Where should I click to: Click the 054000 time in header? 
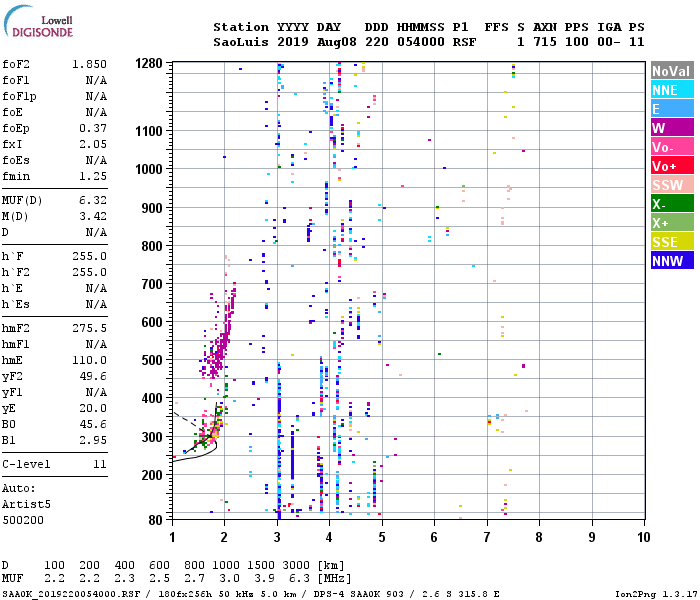[421, 42]
